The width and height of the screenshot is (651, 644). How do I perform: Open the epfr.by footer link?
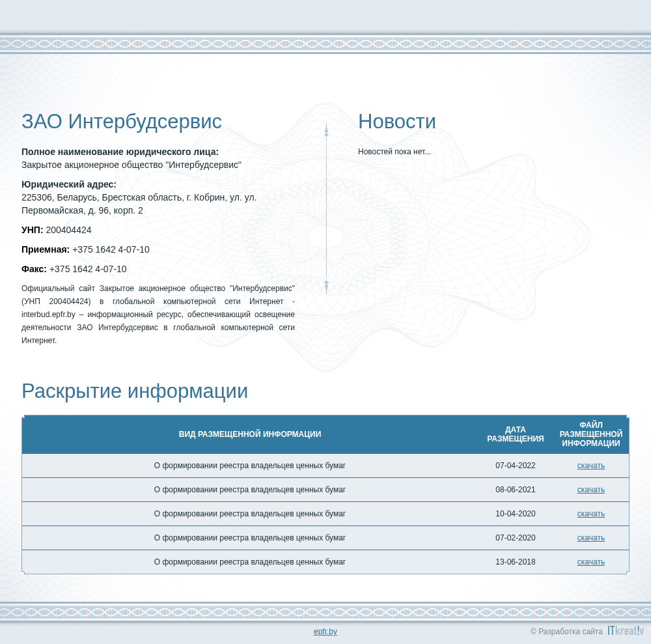(325, 632)
